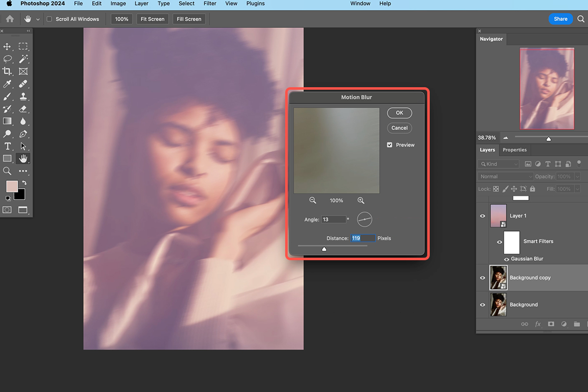The width and height of the screenshot is (588, 392).
Task: Zoom in on Motion Blur preview
Action: [361, 200]
